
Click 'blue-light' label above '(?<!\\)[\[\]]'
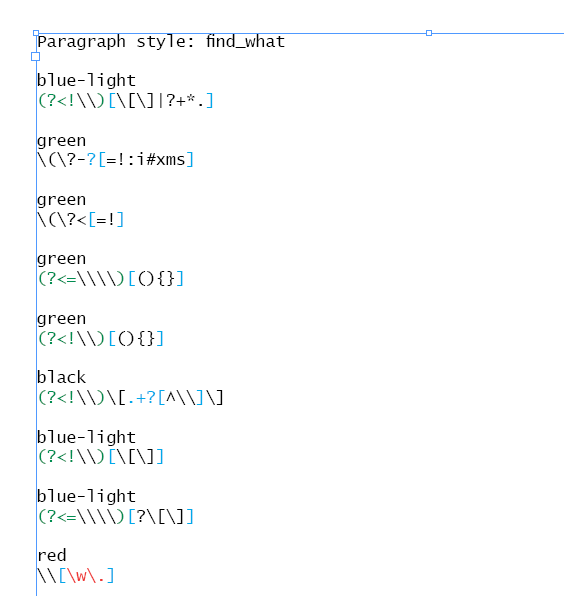(86, 437)
